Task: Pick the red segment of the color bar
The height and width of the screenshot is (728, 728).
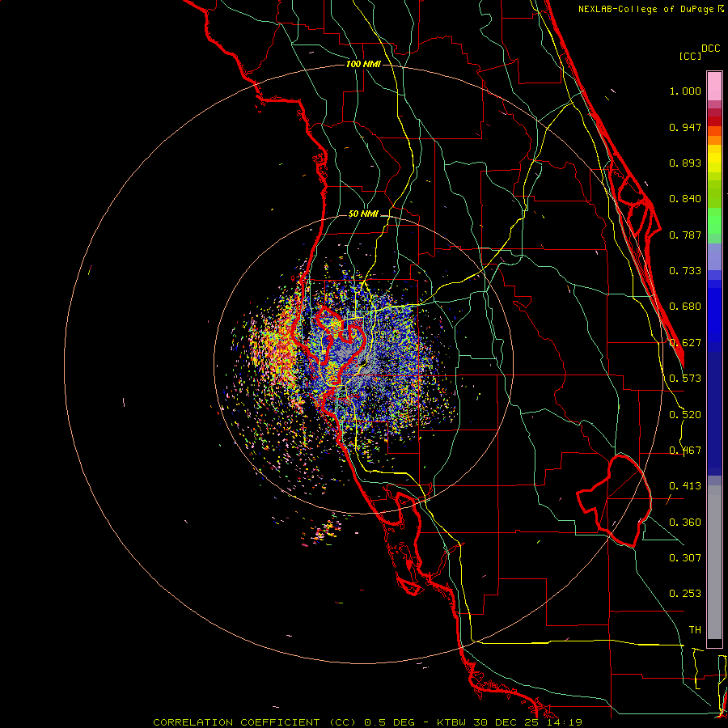Action: click(714, 121)
